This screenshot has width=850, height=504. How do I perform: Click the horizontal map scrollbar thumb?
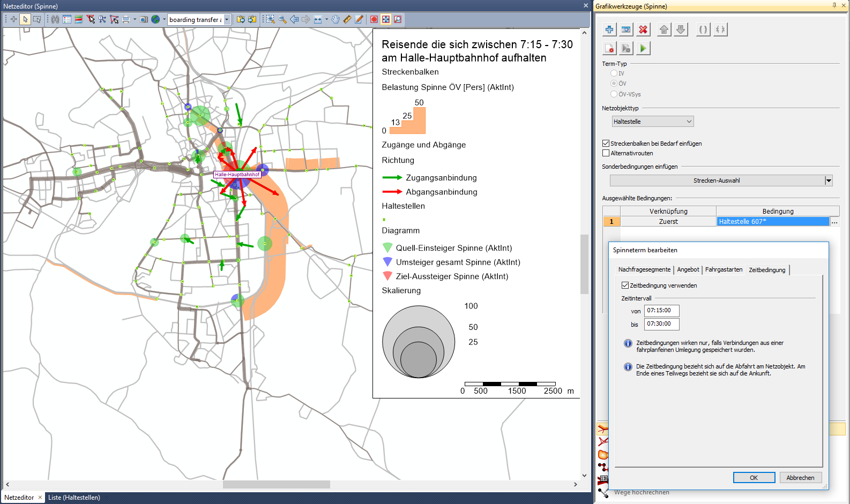point(276,484)
